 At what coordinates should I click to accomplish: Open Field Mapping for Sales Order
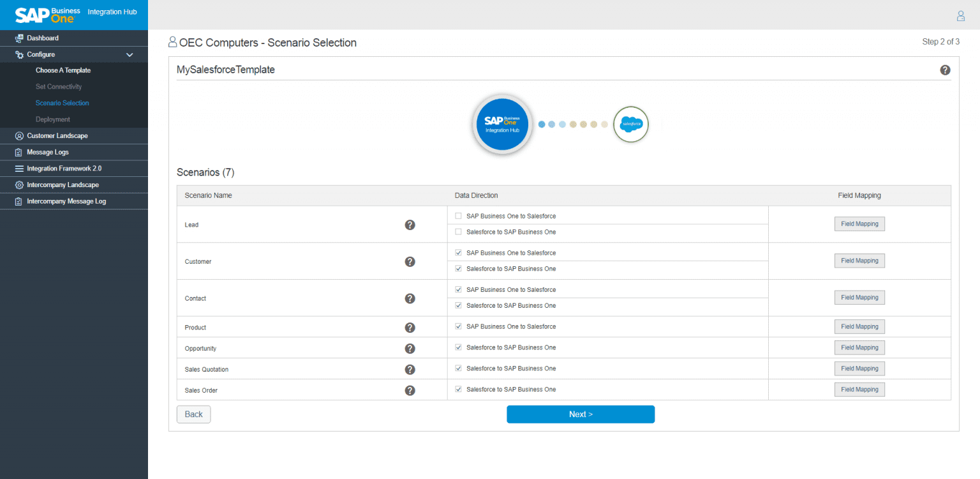tap(859, 389)
